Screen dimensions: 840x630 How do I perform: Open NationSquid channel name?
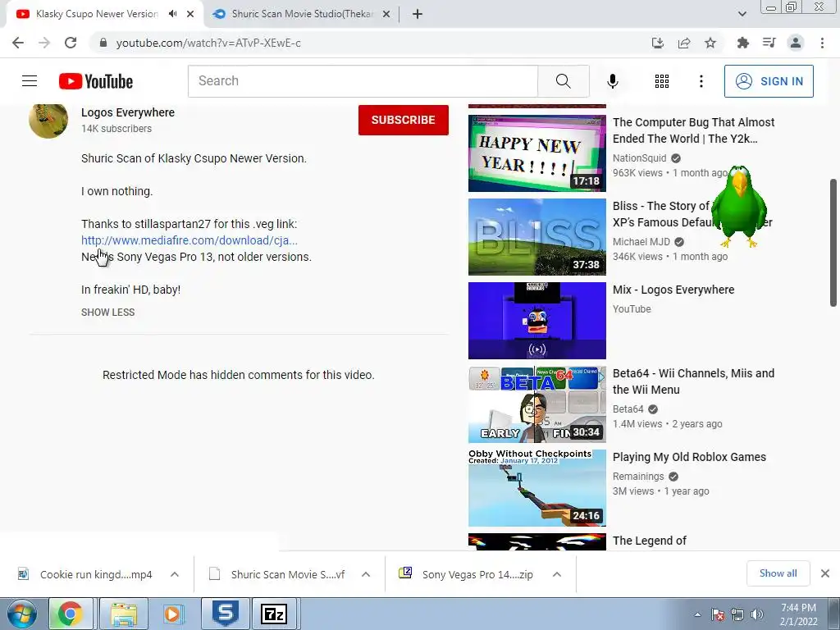pyautogui.click(x=640, y=158)
